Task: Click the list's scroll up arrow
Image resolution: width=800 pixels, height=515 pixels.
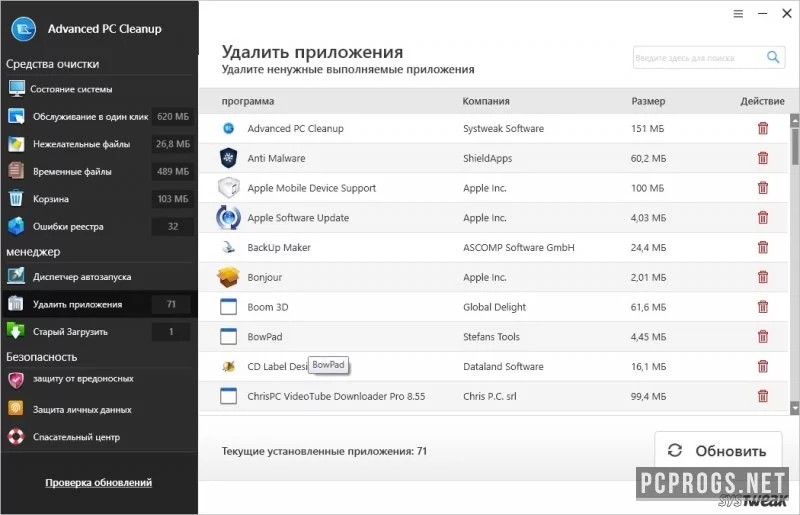Action: 794,120
